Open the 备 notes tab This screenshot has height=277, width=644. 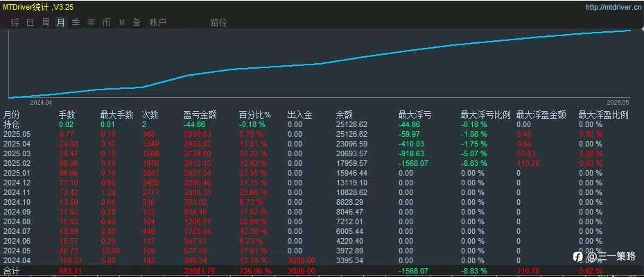tap(137, 23)
